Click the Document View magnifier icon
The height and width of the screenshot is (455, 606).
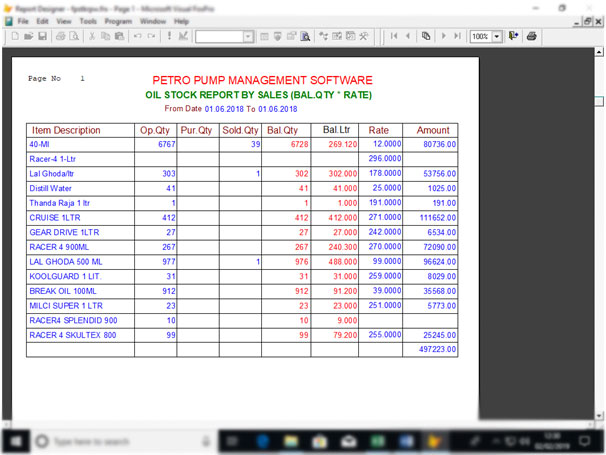[305, 36]
